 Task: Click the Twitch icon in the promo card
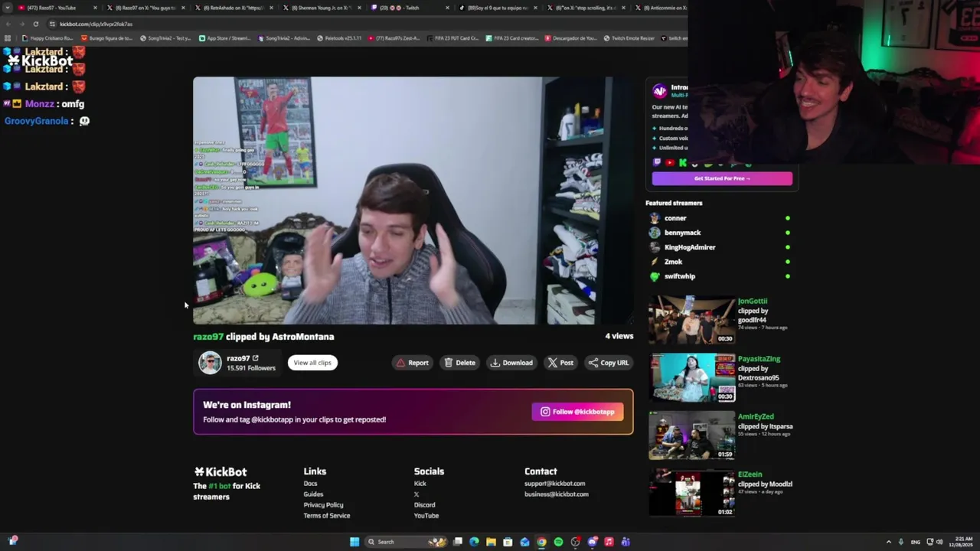tap(657, 162)
